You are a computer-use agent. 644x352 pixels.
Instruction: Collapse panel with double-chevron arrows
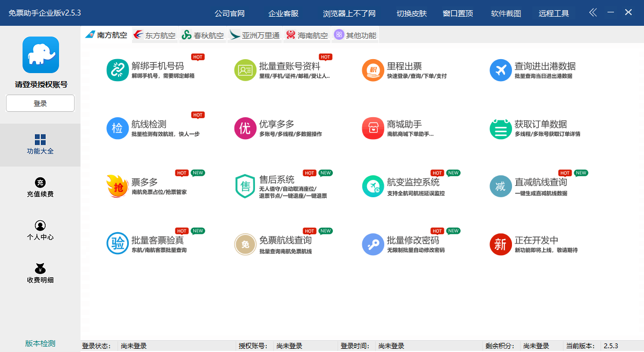click(x=592, y=13)
